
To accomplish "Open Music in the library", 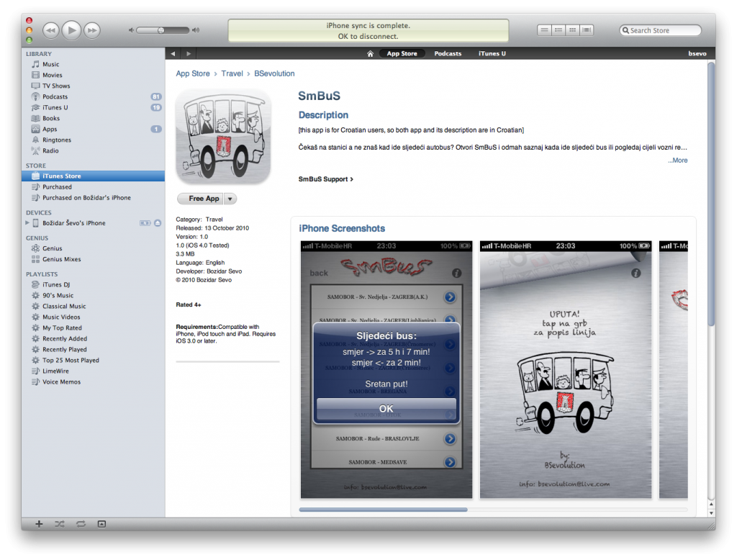I will pos(93,64).
